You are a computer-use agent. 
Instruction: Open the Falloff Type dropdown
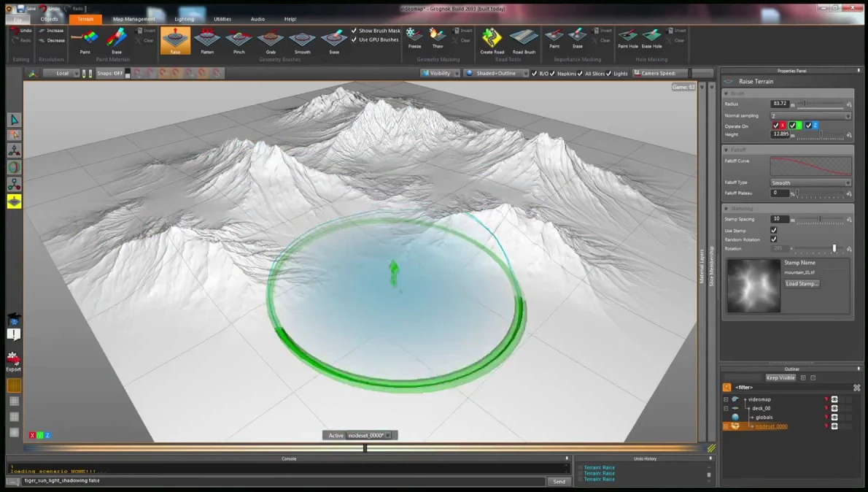click(x=810, y=182)
